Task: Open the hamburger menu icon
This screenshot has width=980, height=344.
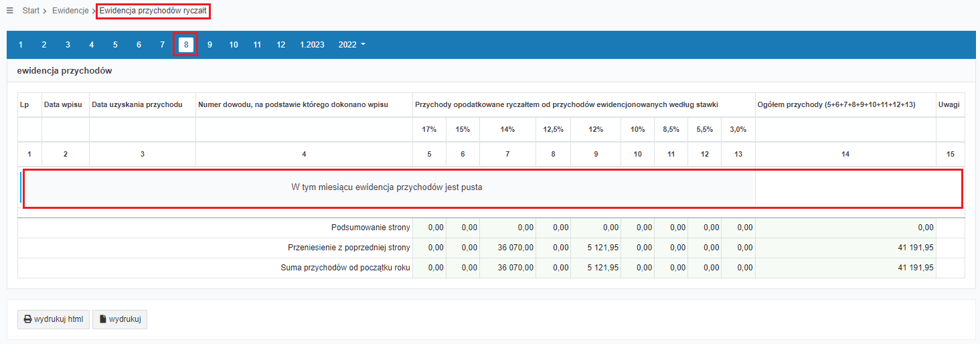Action: tap(9, 11)
